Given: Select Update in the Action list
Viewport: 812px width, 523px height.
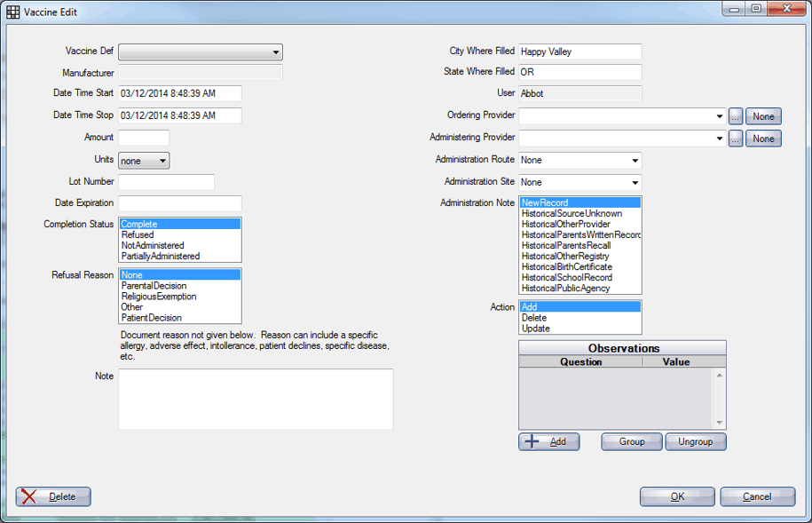Looking at the screenshot, I should click(x=535, y=329).
